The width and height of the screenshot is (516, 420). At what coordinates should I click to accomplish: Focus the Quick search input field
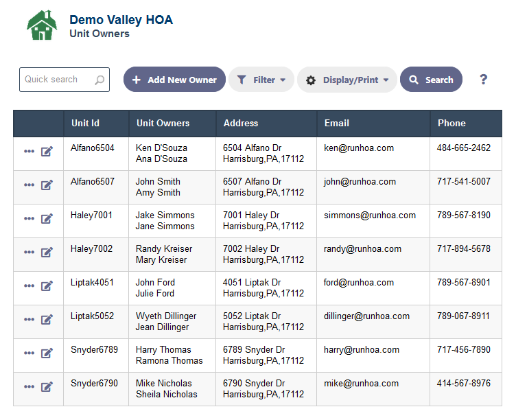coord(64,80)
